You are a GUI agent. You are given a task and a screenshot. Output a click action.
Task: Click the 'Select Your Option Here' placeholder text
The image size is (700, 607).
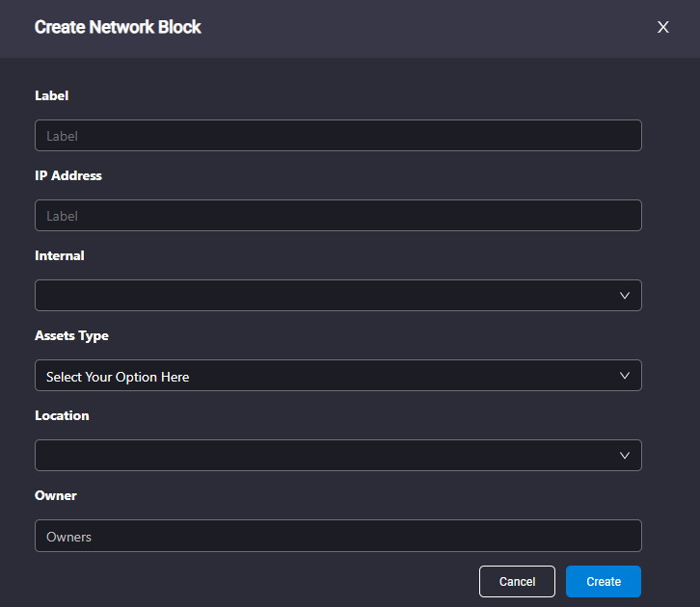118,378
